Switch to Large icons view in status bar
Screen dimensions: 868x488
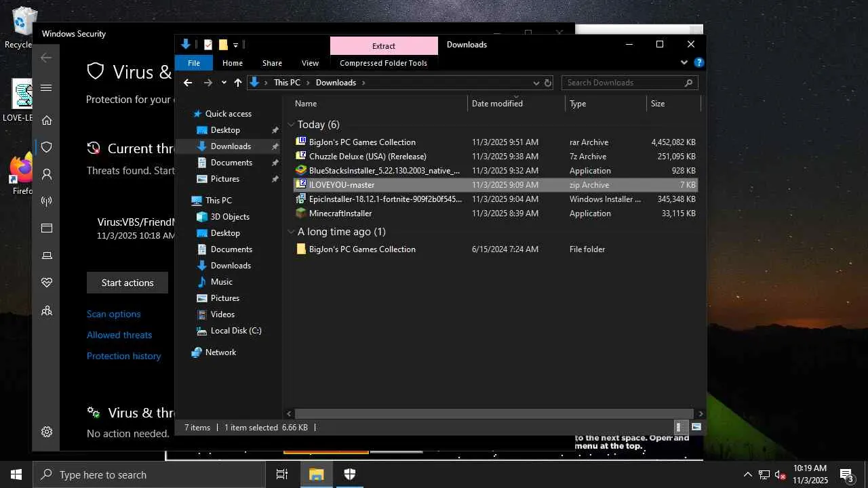pos(696,427)
